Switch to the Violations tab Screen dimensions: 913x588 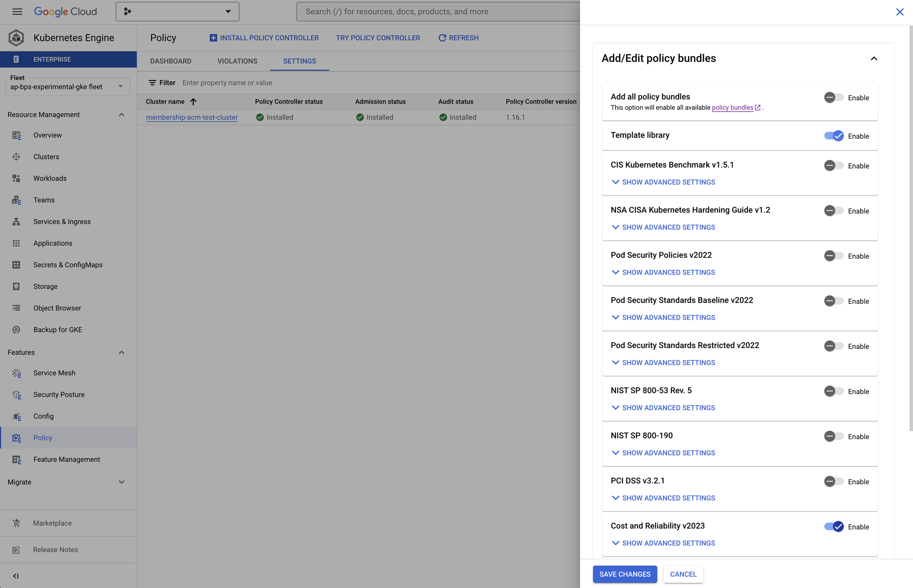coord(237,61)
